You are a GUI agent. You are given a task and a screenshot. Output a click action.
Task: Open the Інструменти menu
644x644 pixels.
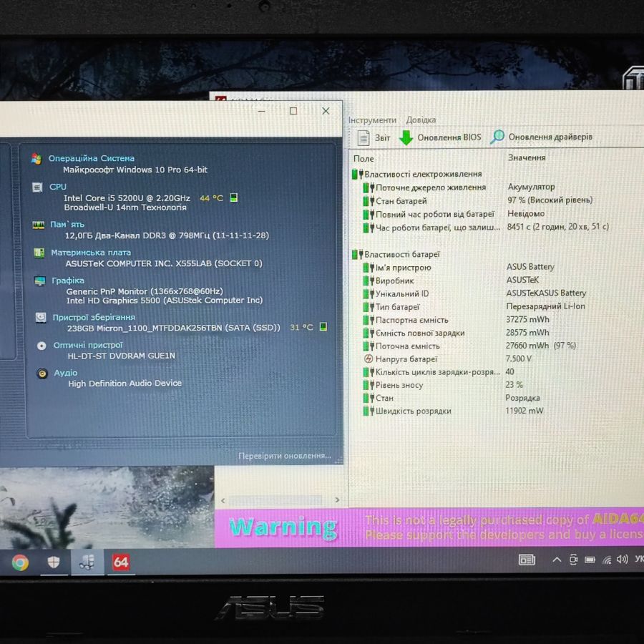(372, 120)
